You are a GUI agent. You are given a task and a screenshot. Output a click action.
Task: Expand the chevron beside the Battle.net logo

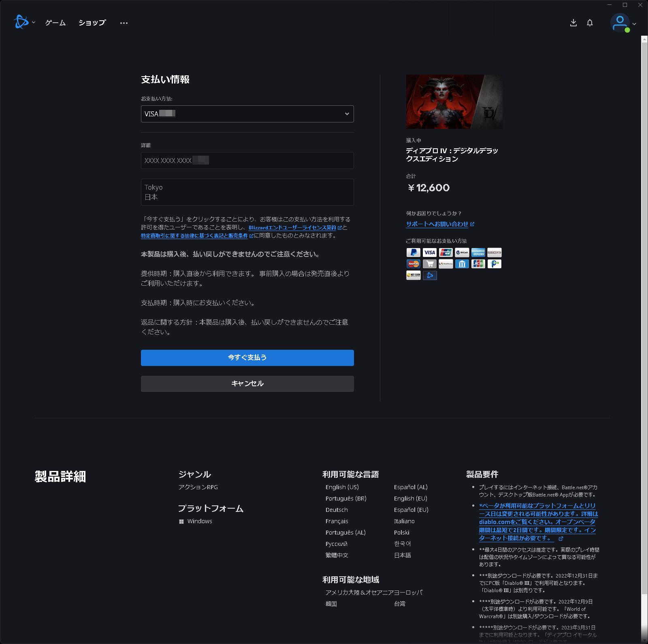[34, 23]
